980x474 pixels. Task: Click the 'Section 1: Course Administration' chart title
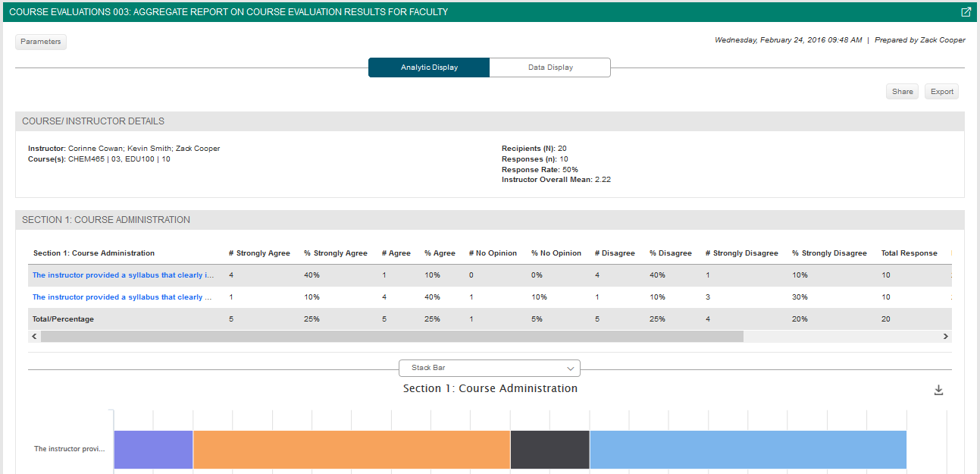[x=490, y=388]
